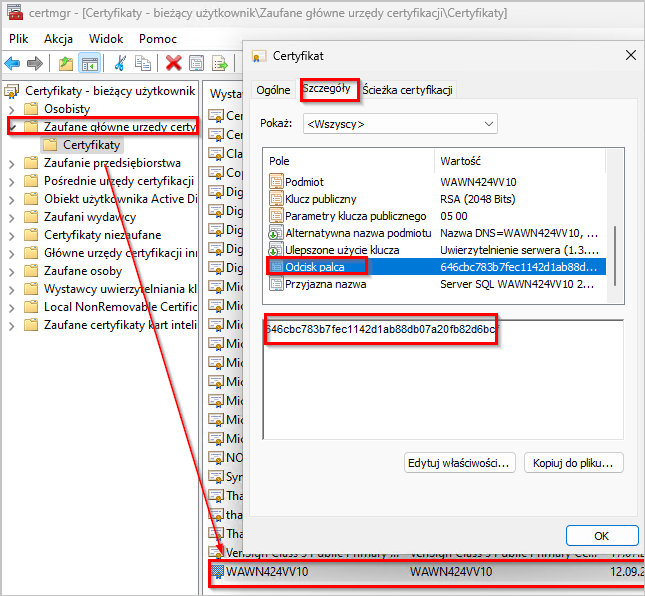The width and height of the screenshot is (645, 596).
Task: Open the Plik menu
Action: pos(19,39)
